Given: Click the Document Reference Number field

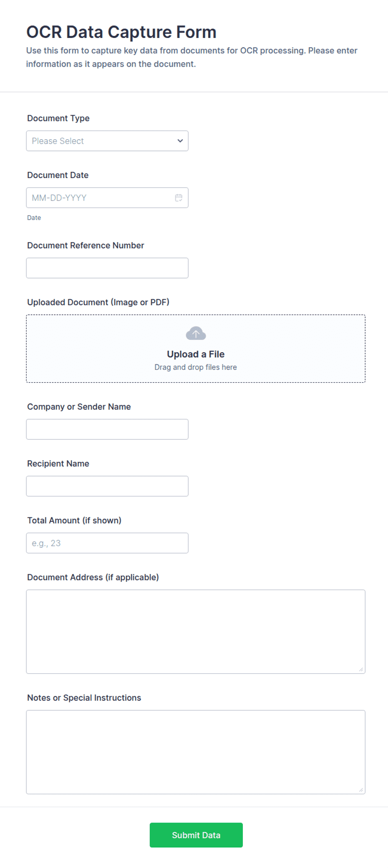Looking at the screenshot, I should (x=107, y=268).
